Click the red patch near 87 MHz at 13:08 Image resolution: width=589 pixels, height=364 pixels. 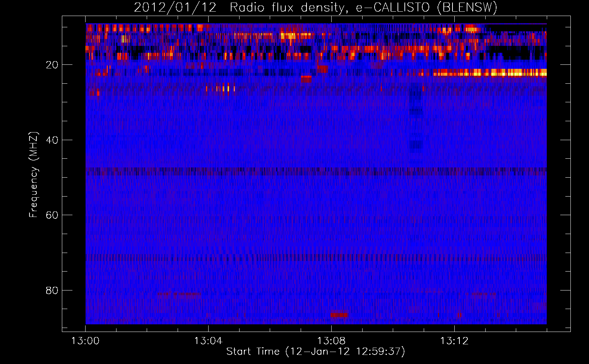[x=339, y=314]
